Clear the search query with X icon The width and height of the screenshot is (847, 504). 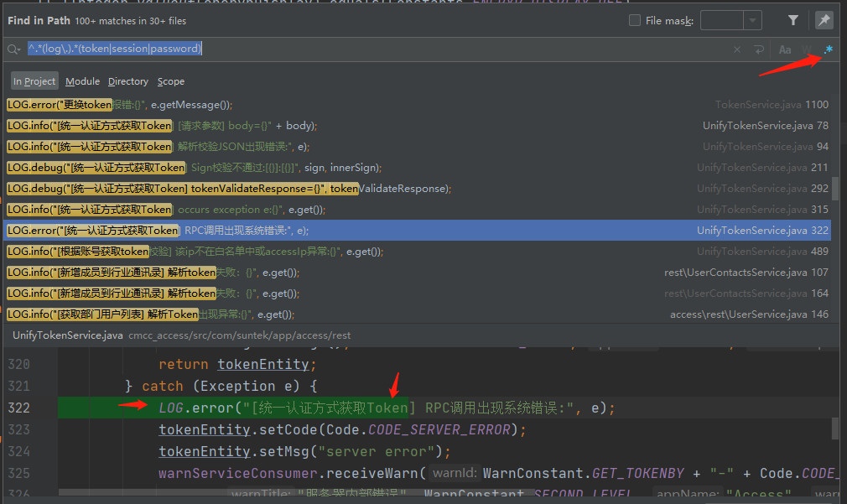737,49
